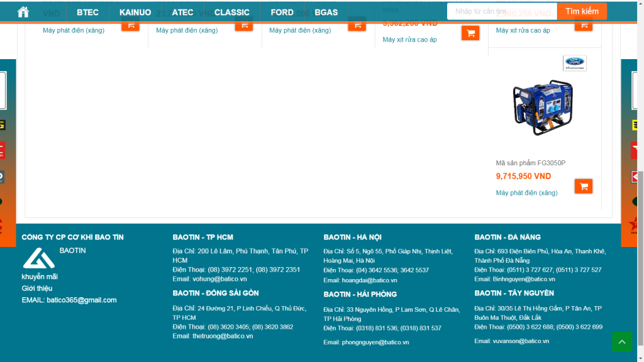Click the BAOTIN company logo in the footer
Screen dimensions: 644x362
(38, 258)
